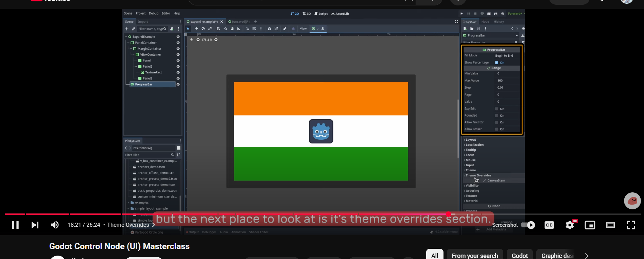Enable the Allow Greater checkbox
This screenshot has width=644, height=259.
pos(497,122)
